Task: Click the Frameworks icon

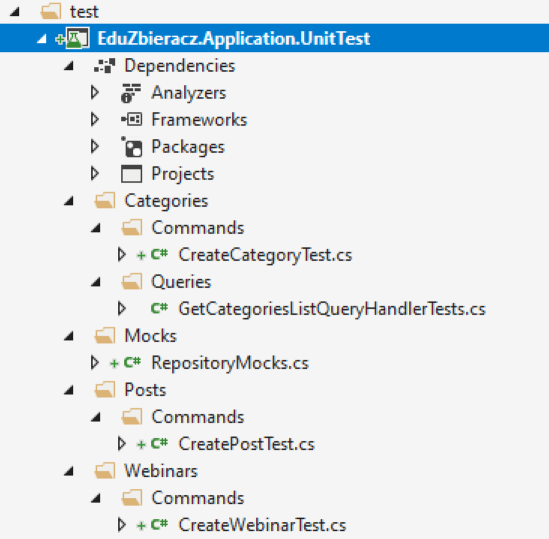Action: click(x=132, y=119)
